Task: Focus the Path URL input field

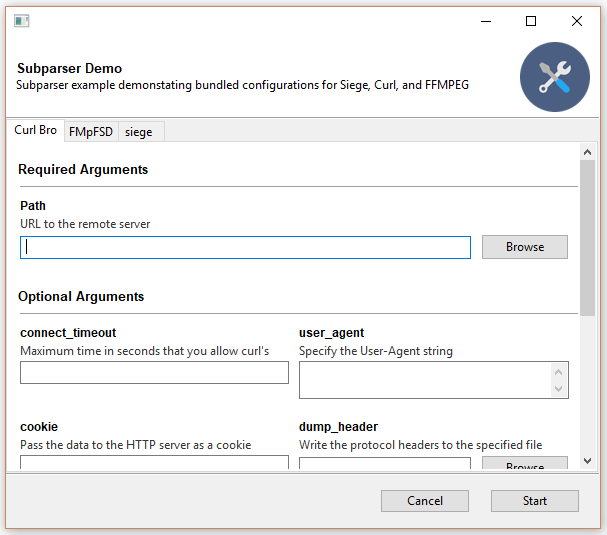Action: tap(245, 247)
